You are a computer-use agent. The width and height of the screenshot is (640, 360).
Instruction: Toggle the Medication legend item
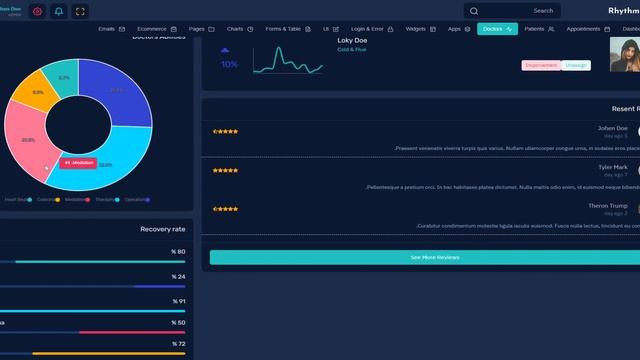click(78, 200)
